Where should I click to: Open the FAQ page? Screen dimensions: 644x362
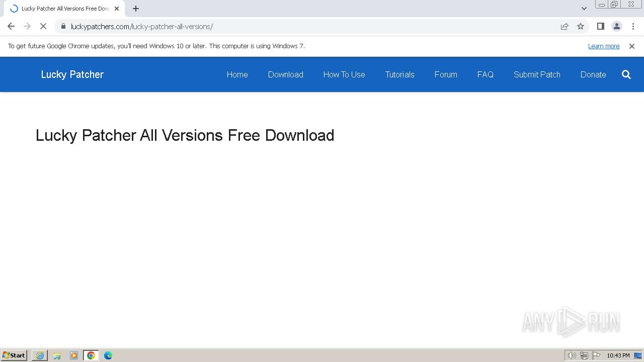485,74
